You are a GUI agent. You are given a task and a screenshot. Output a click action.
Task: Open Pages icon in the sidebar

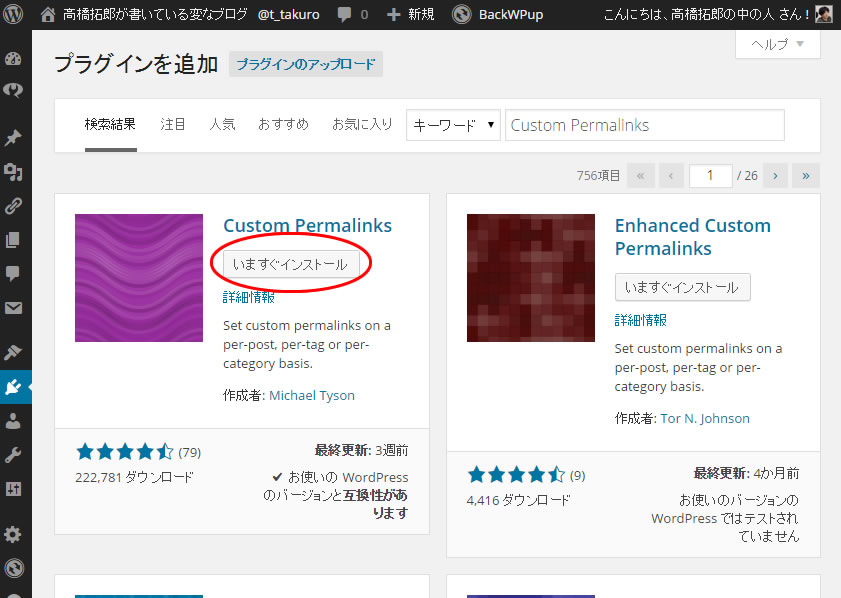pos(13,240)
